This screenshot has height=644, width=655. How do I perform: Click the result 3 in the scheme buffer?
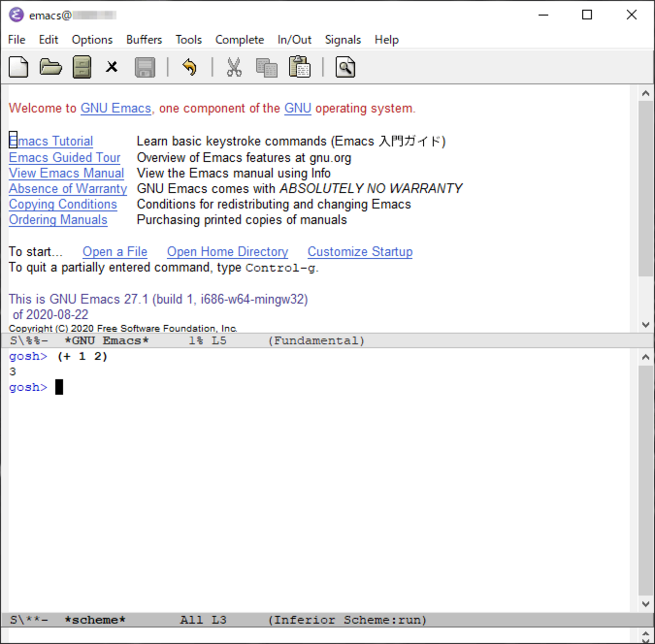[x=13, y=372]
